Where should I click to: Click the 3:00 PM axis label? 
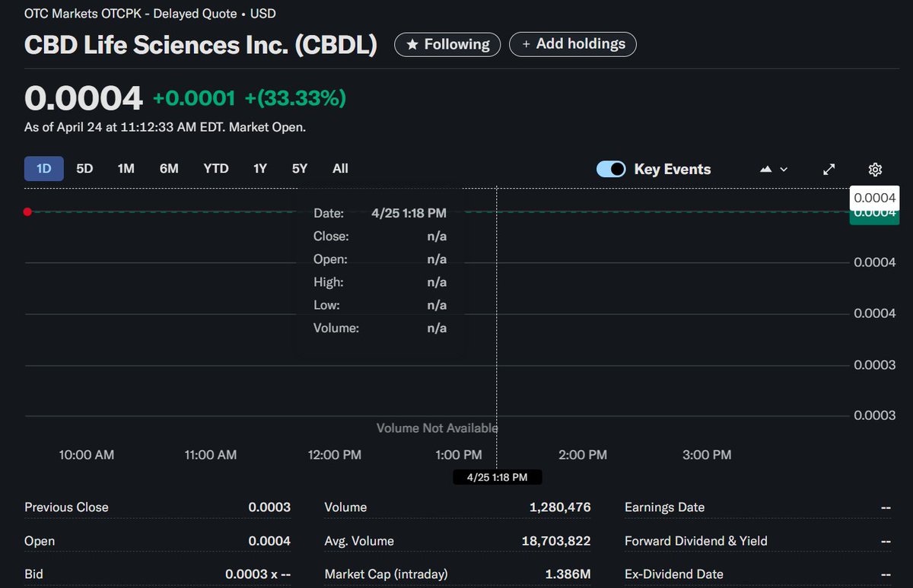coord(707,455)
